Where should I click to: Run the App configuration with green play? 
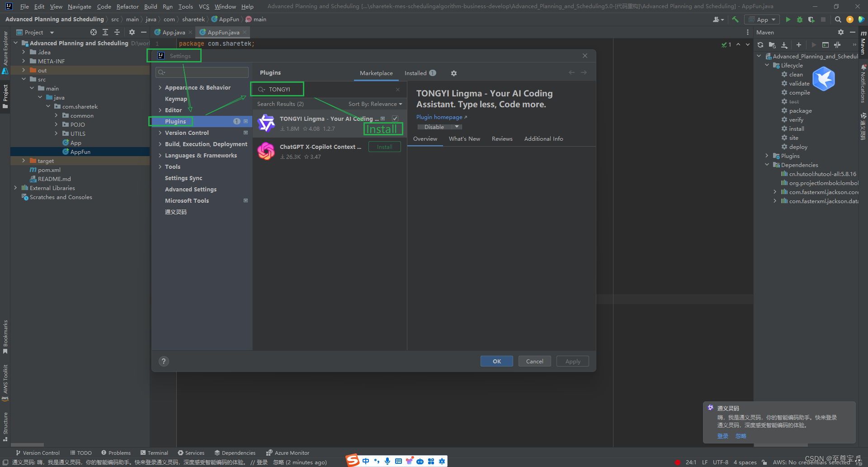pyautogui.click(x=788, y=19)
